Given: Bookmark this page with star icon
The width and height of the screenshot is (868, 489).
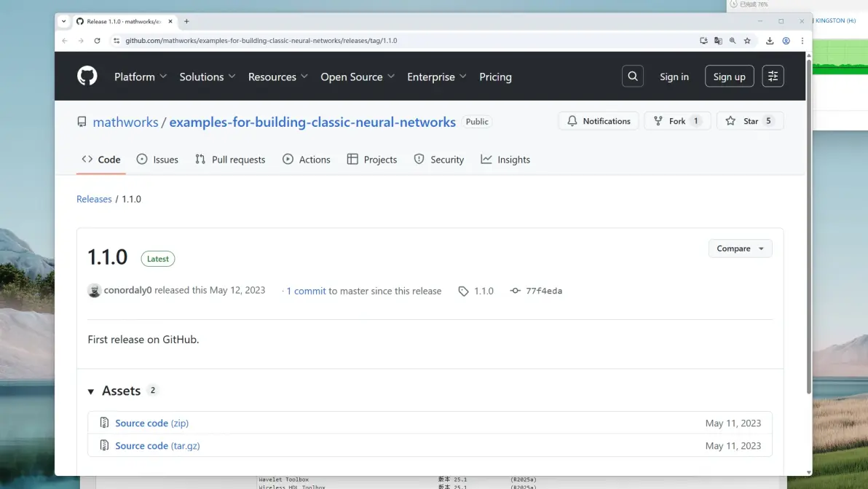Looking at the screenshot, I should point(747,40).
